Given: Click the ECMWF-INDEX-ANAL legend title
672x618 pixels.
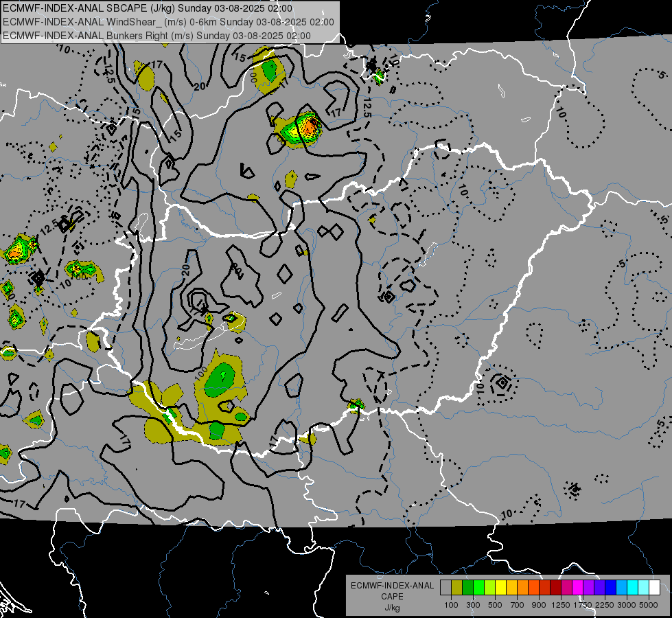Looking at the screenshot, I should point(392,586).
